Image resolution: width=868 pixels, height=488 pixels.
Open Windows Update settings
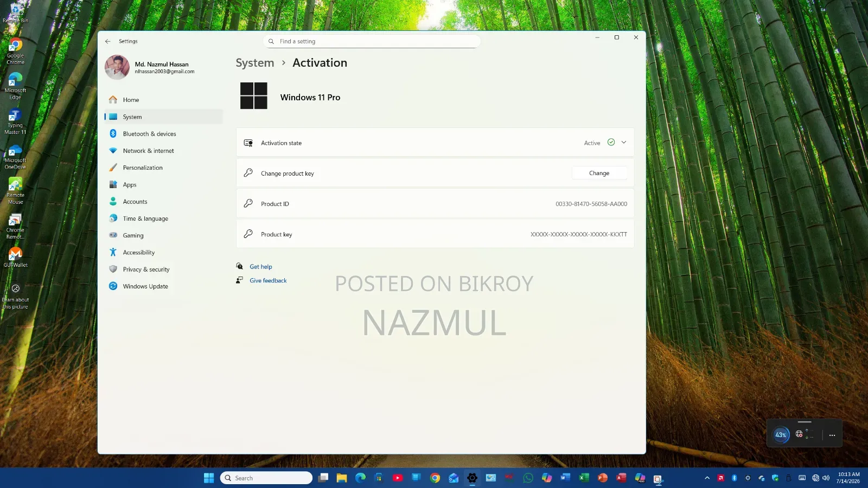pyautogui.click(x=163, y=286)
